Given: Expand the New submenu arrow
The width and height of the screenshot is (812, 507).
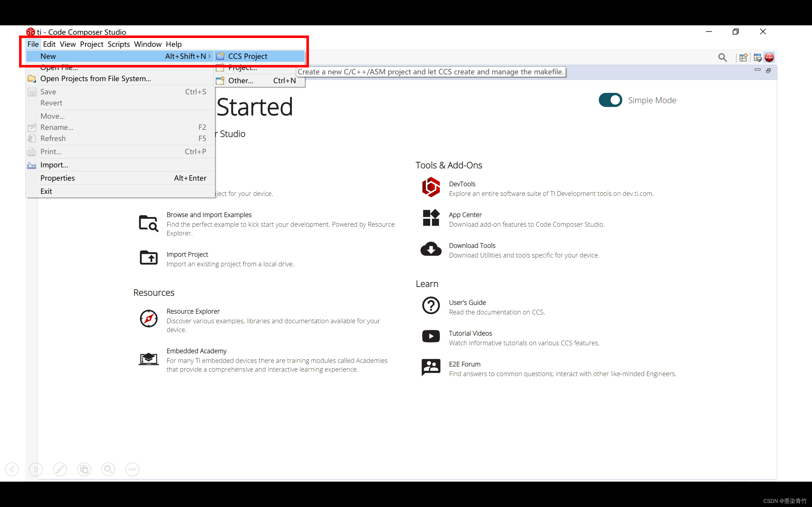Looking at the screenshot, I should [x=209, y=56].
